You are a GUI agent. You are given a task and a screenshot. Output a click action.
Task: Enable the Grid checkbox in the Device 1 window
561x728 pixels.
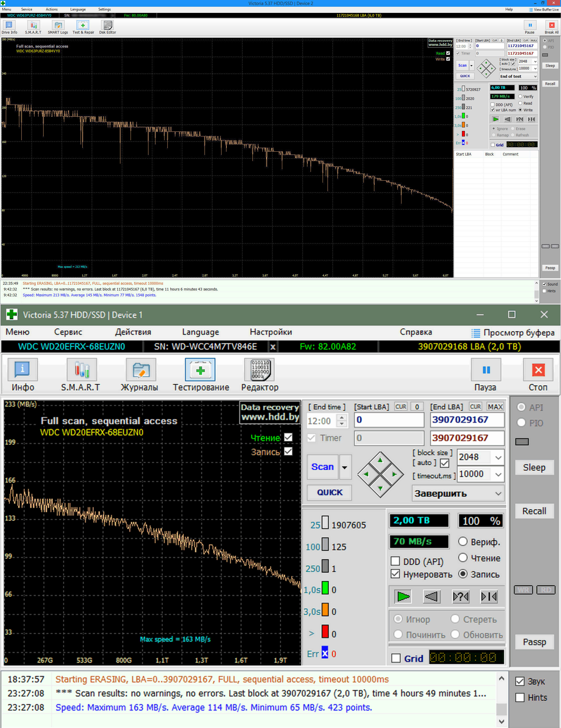(x=396, y=658)
